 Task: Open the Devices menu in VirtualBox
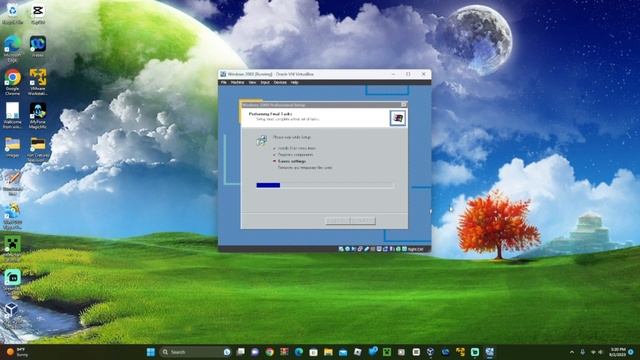click(280, 82)
